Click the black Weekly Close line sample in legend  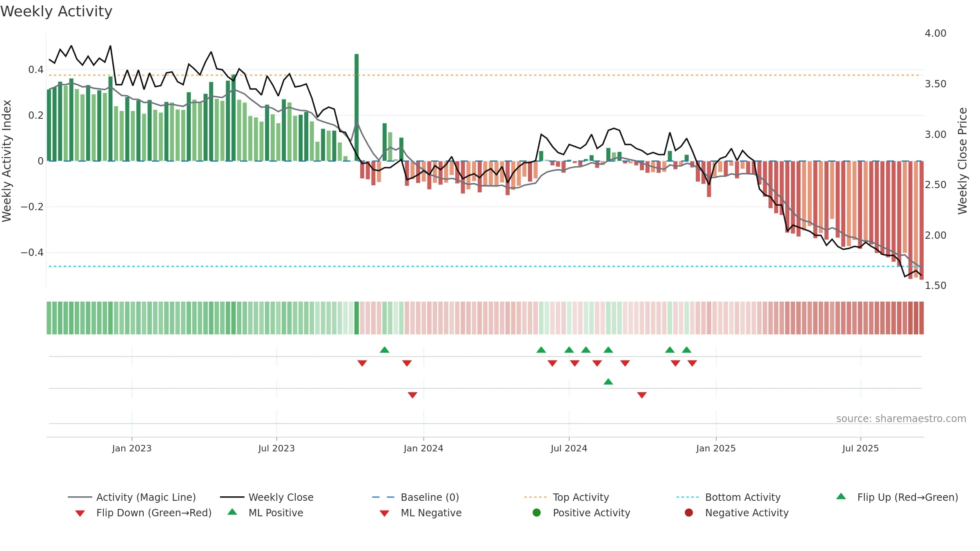pyautogui.click(x=232, y=497)
